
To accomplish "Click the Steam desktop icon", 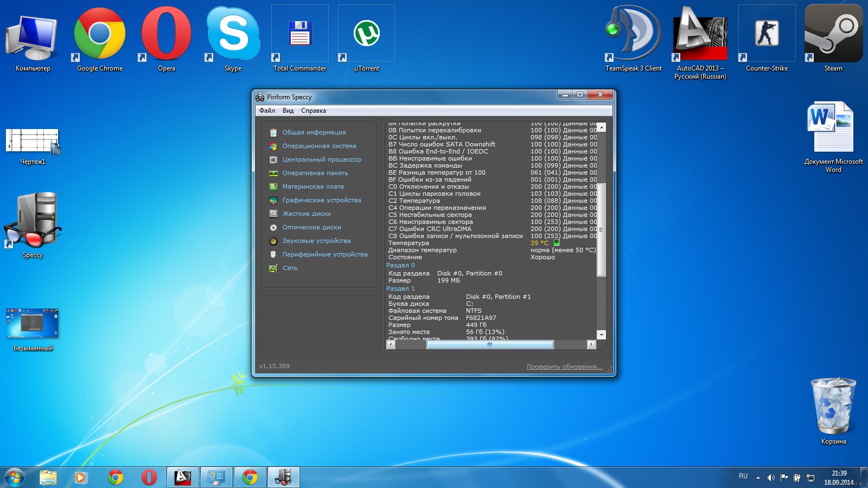I will pyautogui.click(x=834, y=39).
